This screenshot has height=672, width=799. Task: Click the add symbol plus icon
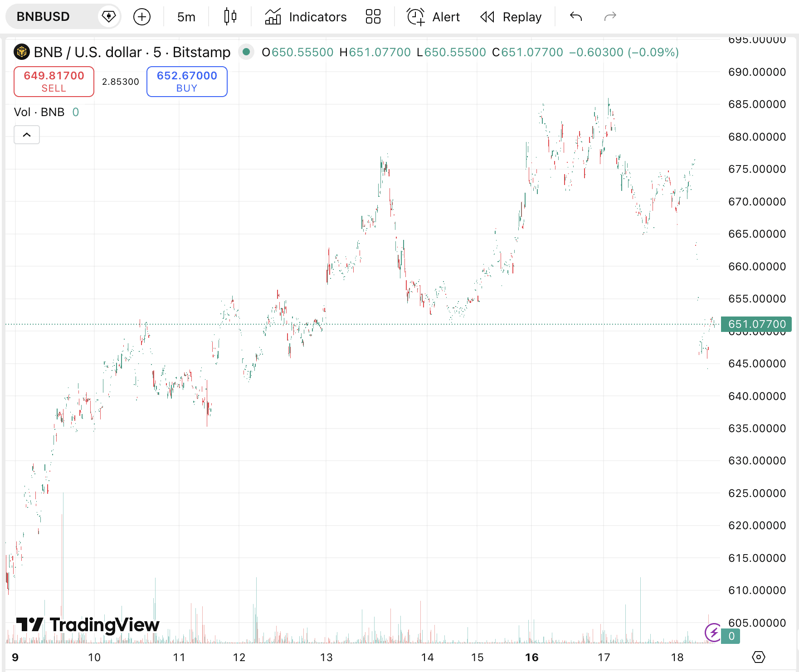point(142,17)
